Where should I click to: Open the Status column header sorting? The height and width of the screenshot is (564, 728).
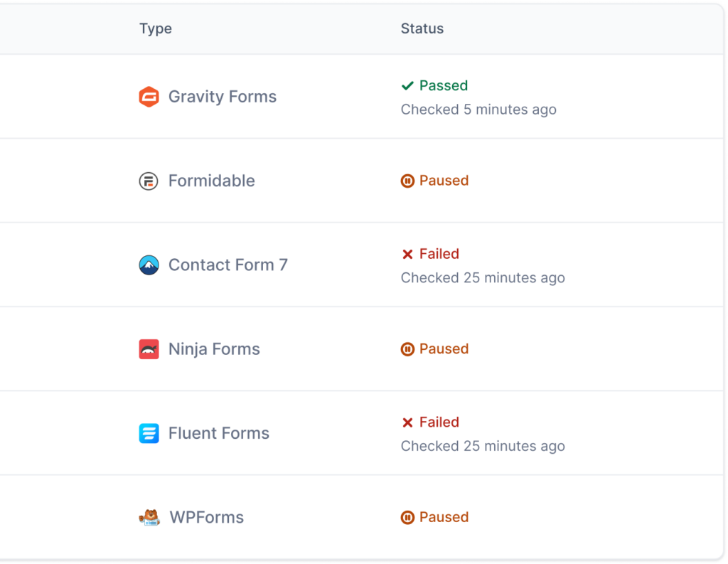point(422,29)
